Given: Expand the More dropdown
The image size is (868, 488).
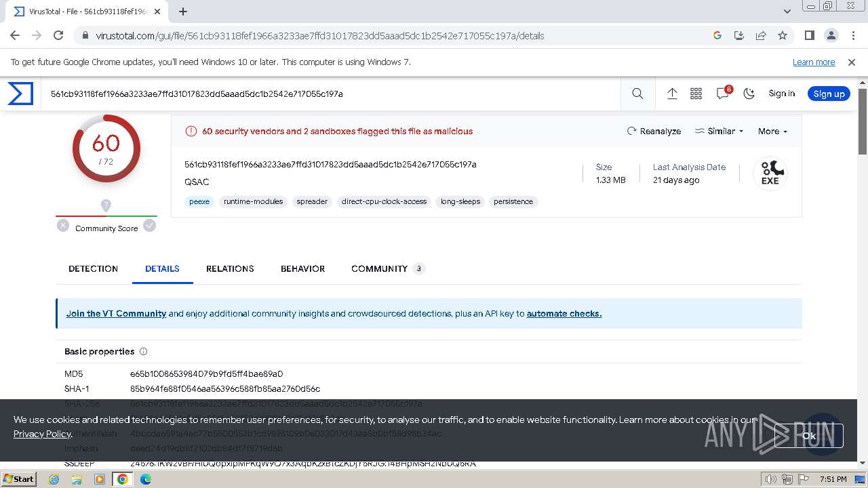Looking at the screenshot, I should point(772,131).
